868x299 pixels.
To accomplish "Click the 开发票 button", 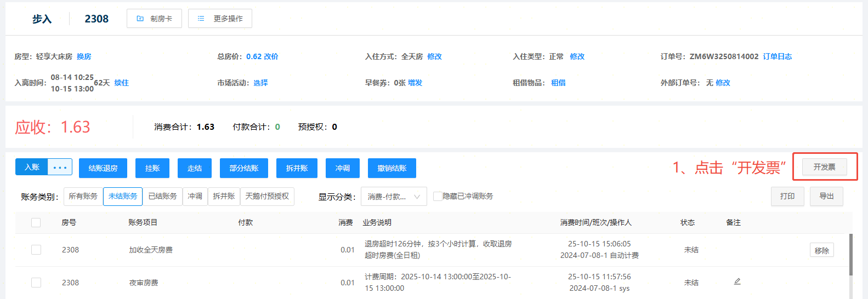I will (x=824, y=167).
